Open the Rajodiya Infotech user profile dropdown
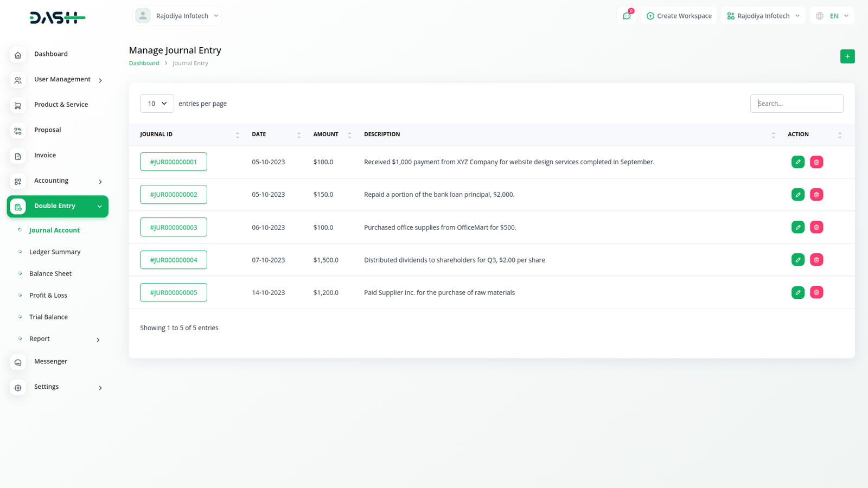This screenshot has width=868, height=488. point(177,16)
